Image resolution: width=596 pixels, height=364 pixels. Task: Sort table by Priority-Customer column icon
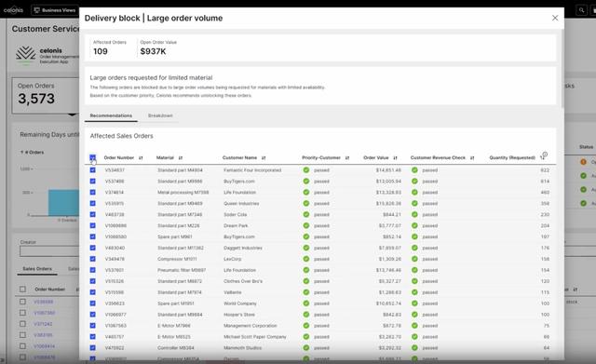(x=347, y=157)
